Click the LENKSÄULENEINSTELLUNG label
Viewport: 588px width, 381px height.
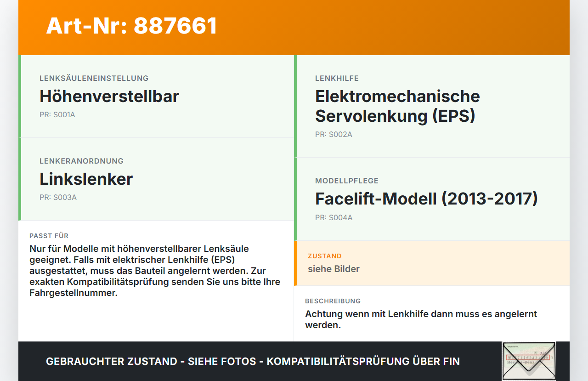(94, 79)
